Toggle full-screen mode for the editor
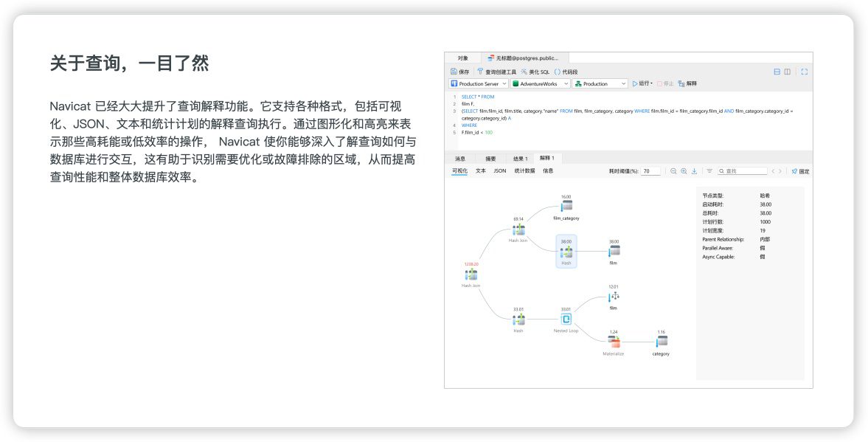The height and width of the screenshot is (442, 868). click(x=804, y=72)
